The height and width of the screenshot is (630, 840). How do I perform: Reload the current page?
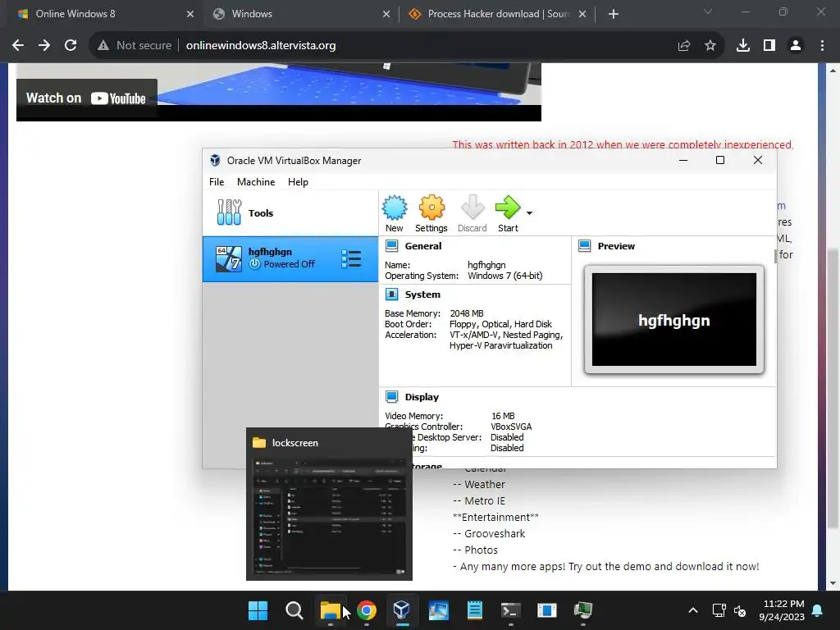71,46
